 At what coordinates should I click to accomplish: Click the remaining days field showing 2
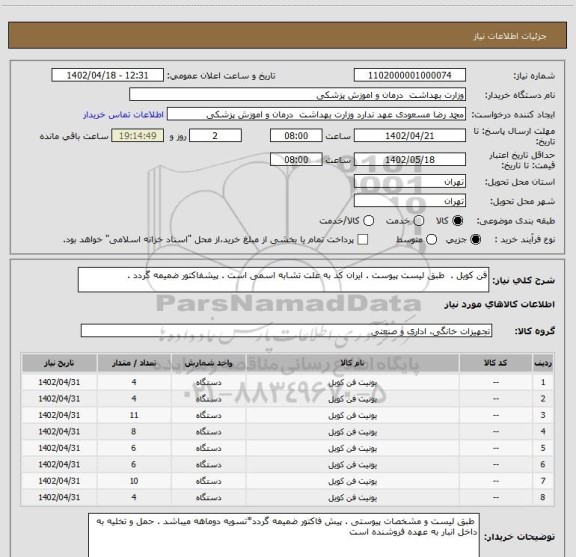click(215, 136)
